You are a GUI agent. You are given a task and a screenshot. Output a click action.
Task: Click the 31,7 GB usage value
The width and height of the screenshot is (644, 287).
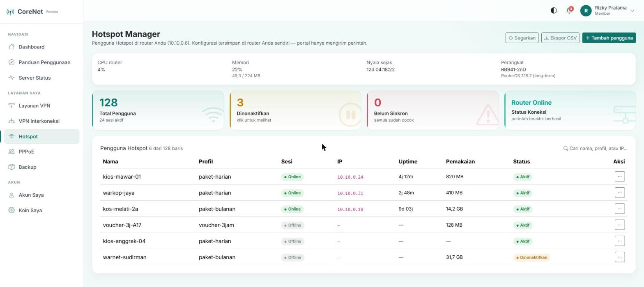454,257
